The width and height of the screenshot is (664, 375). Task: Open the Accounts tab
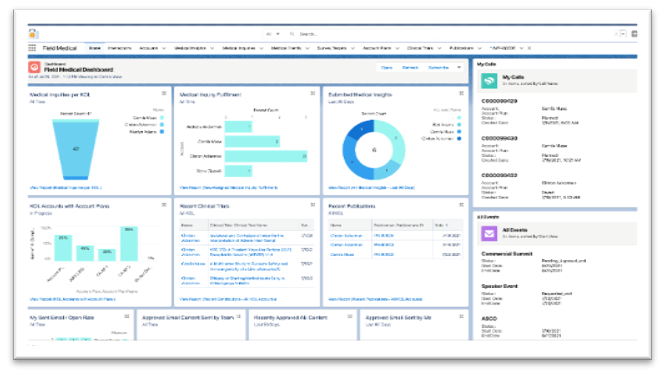[x=149, y=48]
